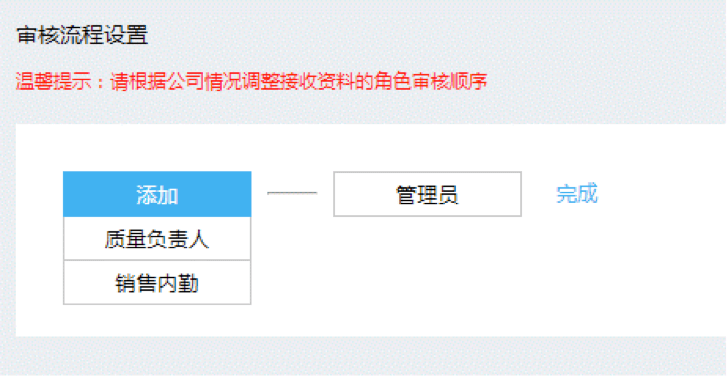Click the 完成 link
The width and height of the screenshot is (727, 376).
tap(577, 194)
